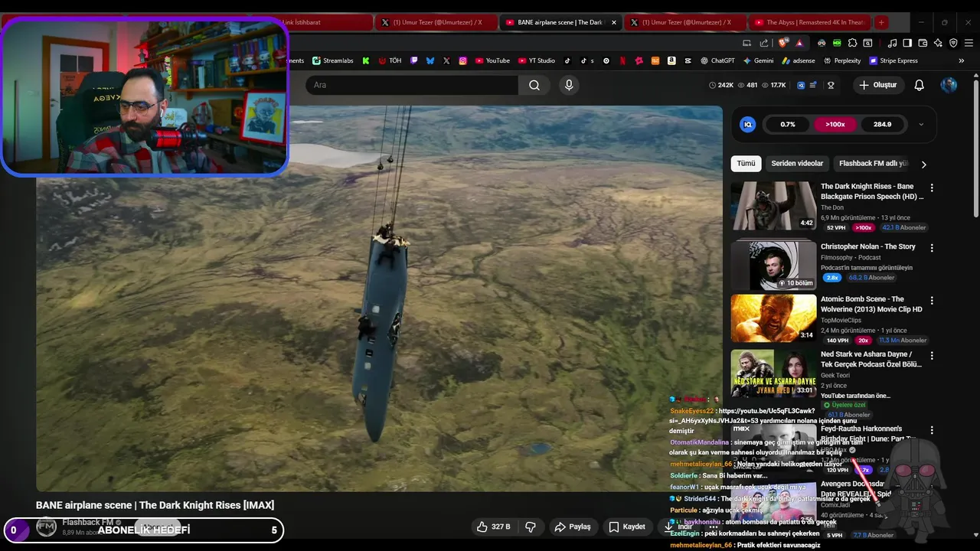The width and height of the screenshot is (980, 551).
Task: Open Atomic Bomb Scene Wolverine video title
Action: 871,304
